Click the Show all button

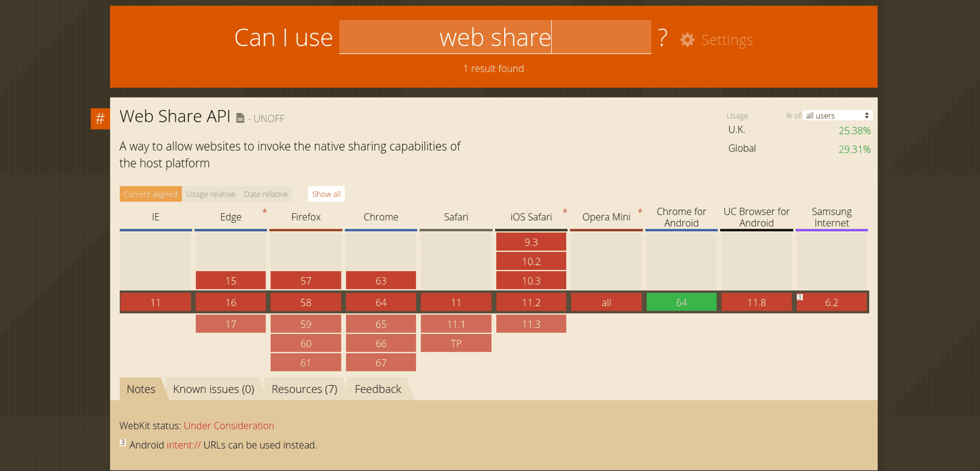[x=326, y=194]
